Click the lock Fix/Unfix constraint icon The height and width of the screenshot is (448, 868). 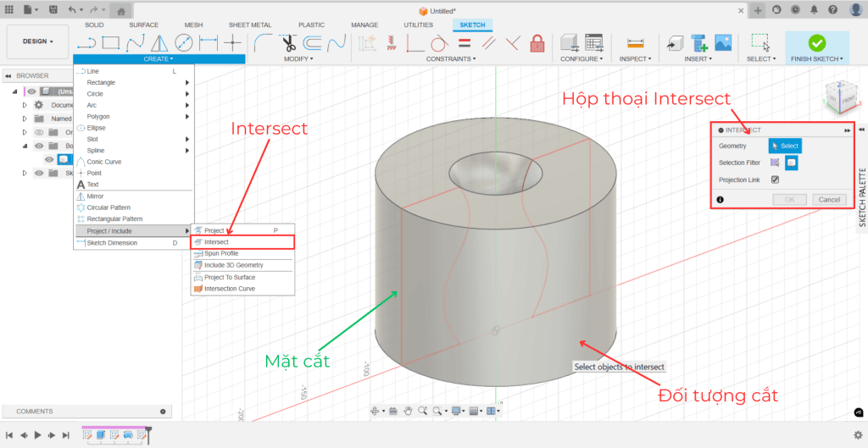coord(537,42)
